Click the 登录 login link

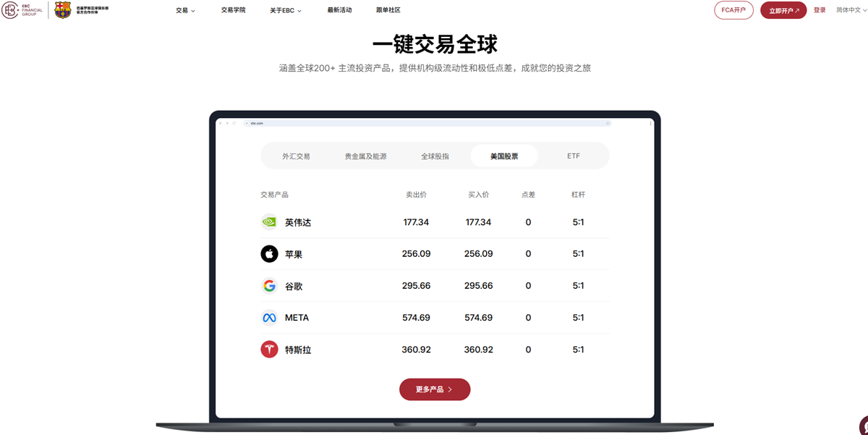tap(820, 10)
